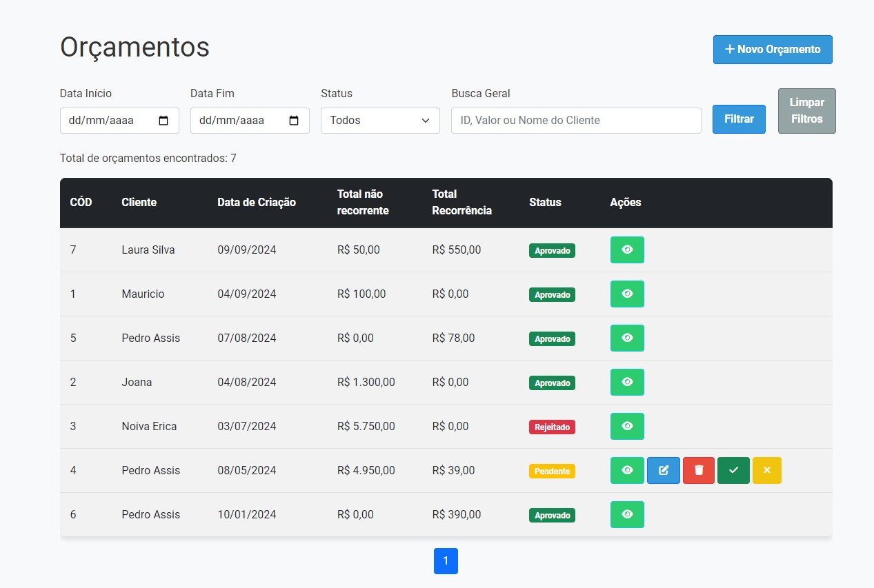Reject pending budget with yellow X icon
The image size is (874, 588).
click(767, 470)
